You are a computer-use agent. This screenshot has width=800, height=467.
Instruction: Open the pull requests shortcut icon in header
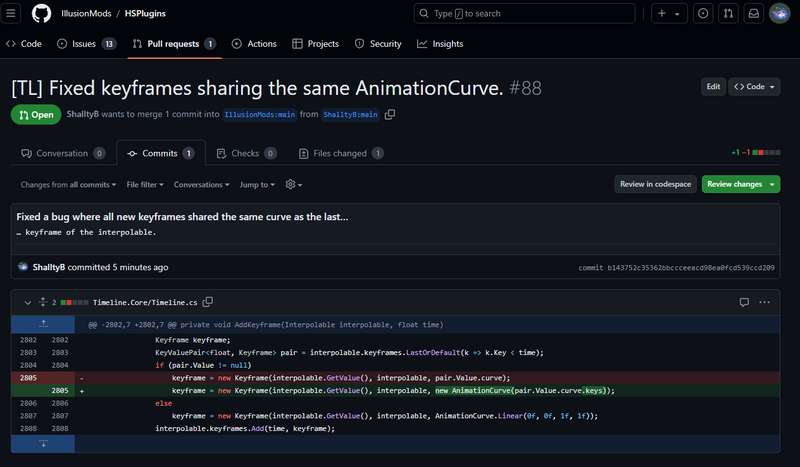[x=728, y=13]
